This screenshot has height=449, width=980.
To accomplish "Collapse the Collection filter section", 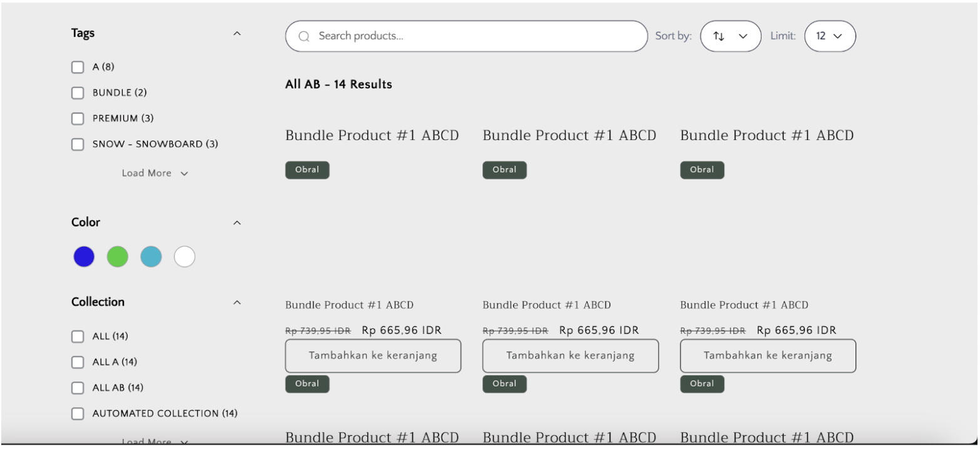I will tap(237, 303).
